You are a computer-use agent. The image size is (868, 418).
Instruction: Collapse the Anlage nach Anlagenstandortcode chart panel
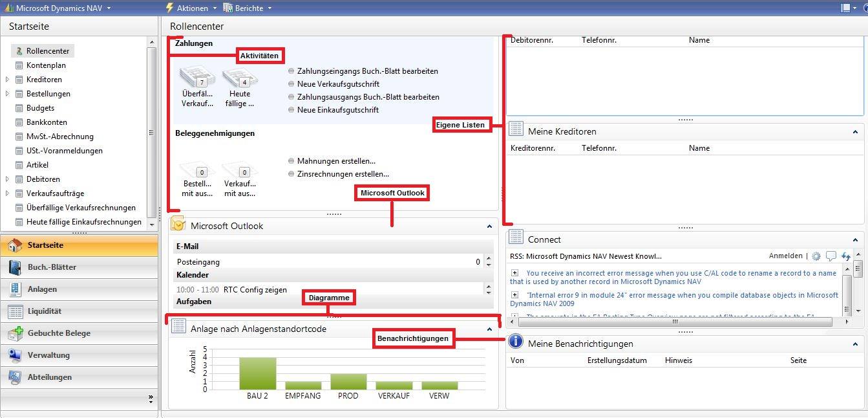[x=489, y=329]
